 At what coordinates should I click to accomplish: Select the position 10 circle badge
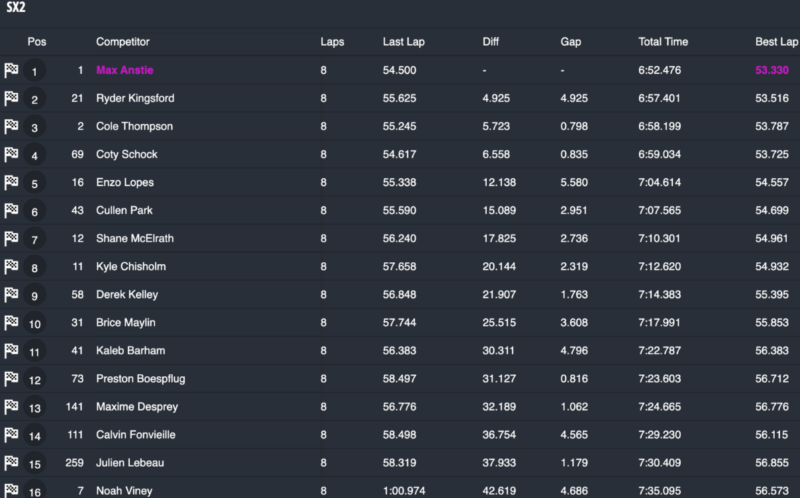click(35, 323)
